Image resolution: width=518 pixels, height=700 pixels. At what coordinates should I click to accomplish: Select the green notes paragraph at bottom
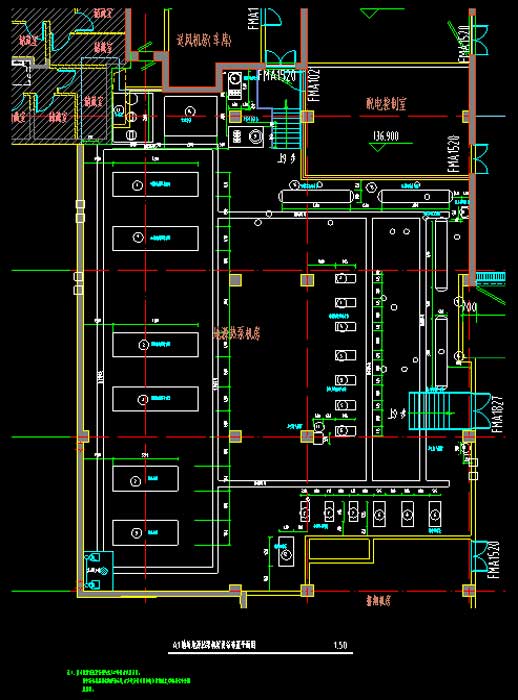tap(130, 680)
